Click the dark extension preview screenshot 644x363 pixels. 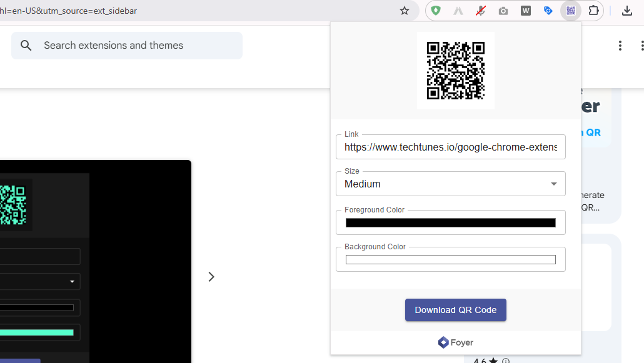click(96, 261)
